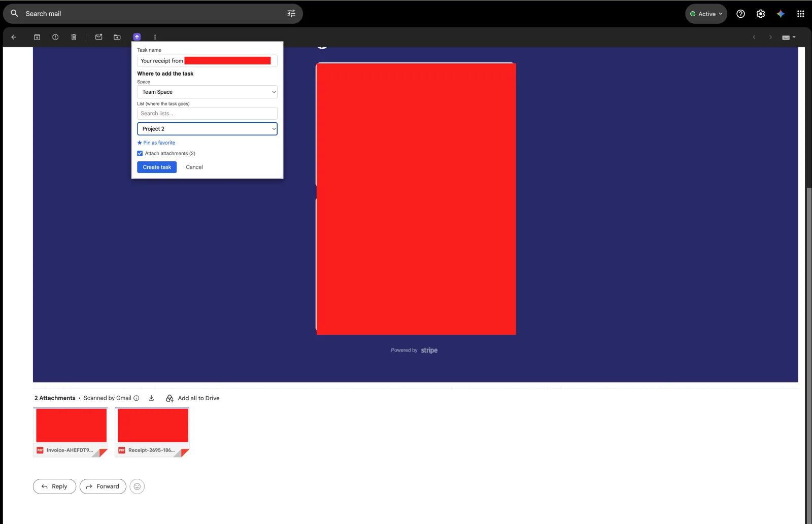
Task: Open the Active status dropdown
Action: pyautogui.click(x=706, y=14)
